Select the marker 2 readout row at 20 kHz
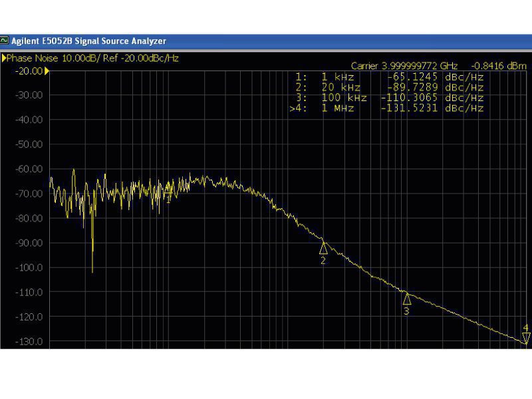The image size is (532, 399). click(x=390, y=87)
